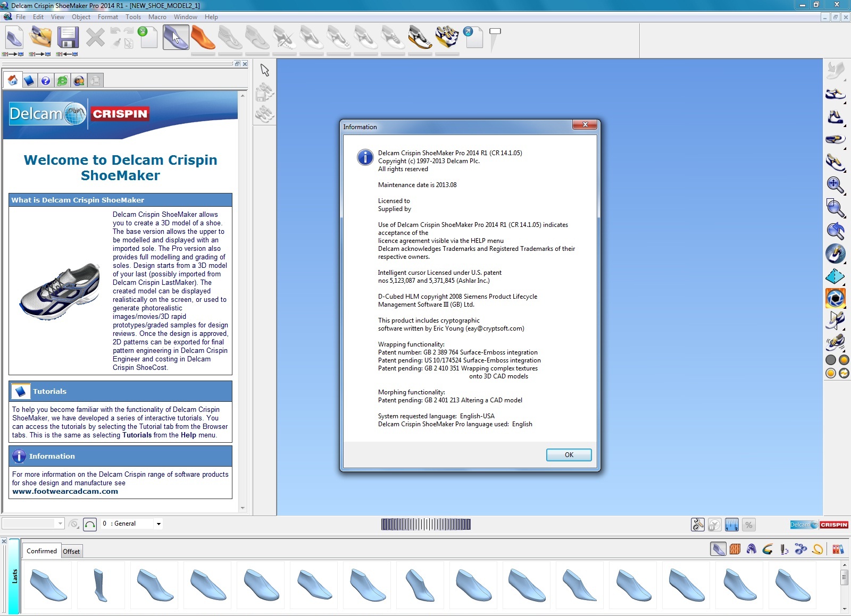Click the zoom pan magnifier icon
Viewport: 851px width, 616px height.
835,185
